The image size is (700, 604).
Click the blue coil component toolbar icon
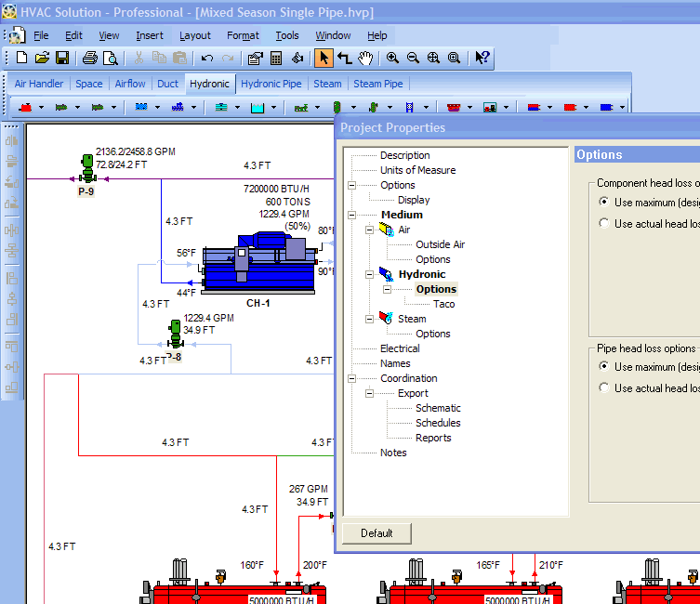[x=141, y=107]
